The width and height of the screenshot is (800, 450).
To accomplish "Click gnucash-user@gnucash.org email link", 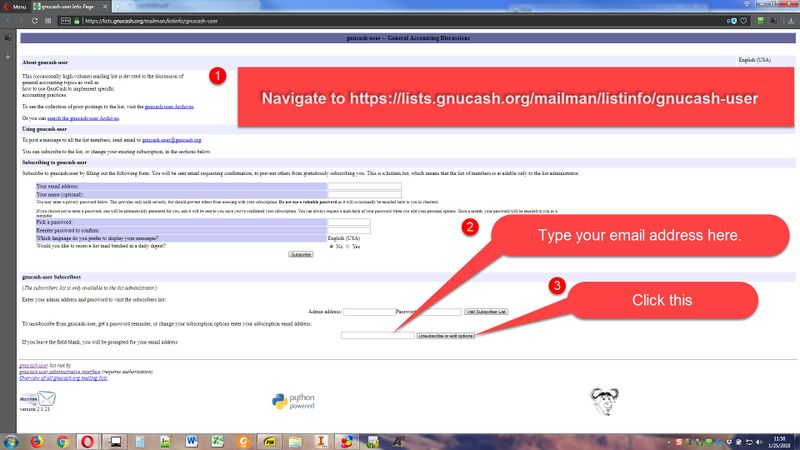I will (x=171, y=140).
